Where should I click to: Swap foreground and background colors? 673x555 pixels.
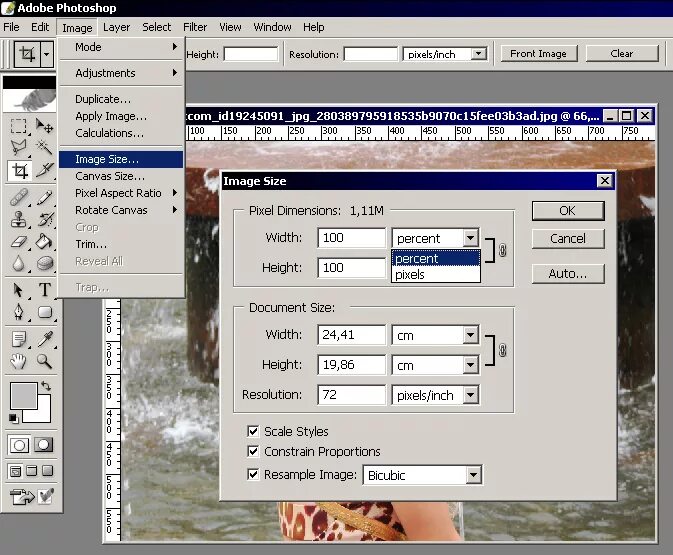tap(46, 386)
